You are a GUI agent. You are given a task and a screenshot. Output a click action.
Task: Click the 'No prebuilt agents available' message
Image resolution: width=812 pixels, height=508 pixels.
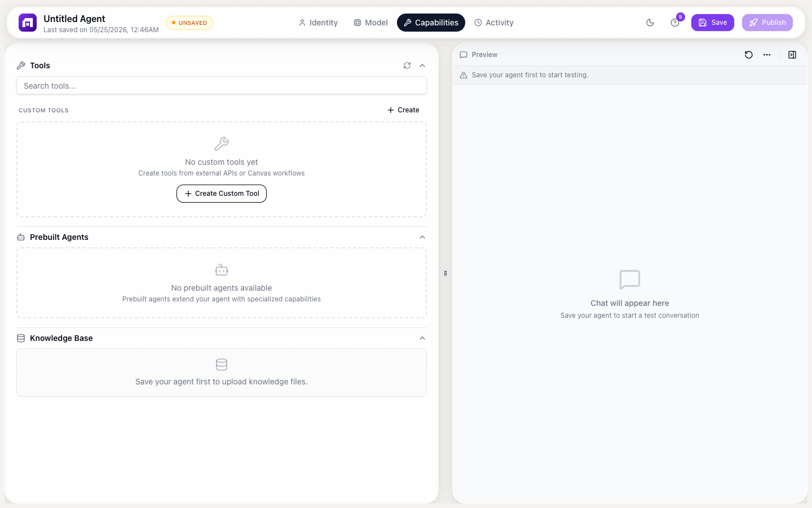pos(222,288)
